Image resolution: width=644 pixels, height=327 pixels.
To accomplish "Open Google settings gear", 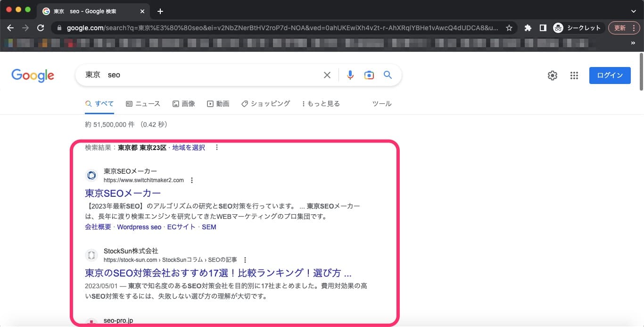I will 553,75.
